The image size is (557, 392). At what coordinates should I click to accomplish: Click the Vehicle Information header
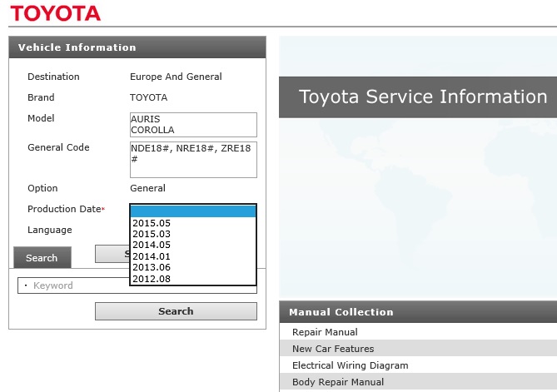click(x=137, y=47)
